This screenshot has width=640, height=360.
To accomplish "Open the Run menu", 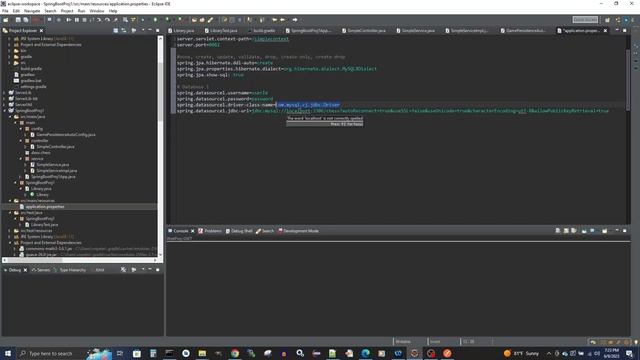I will pos(82,11).
